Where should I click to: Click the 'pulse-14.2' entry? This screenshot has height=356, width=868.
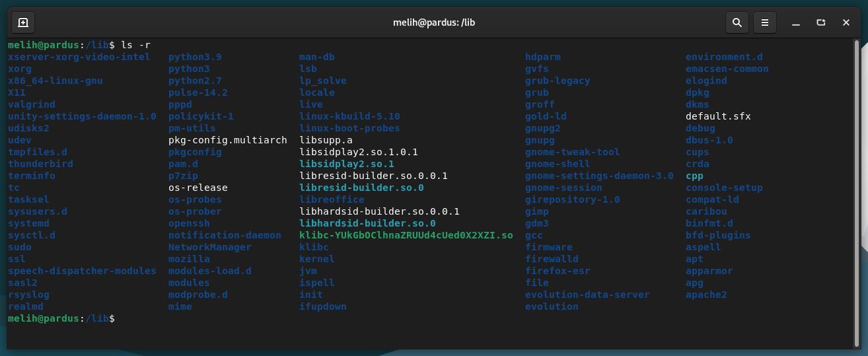pyautogui.click(x=198, y=92)
